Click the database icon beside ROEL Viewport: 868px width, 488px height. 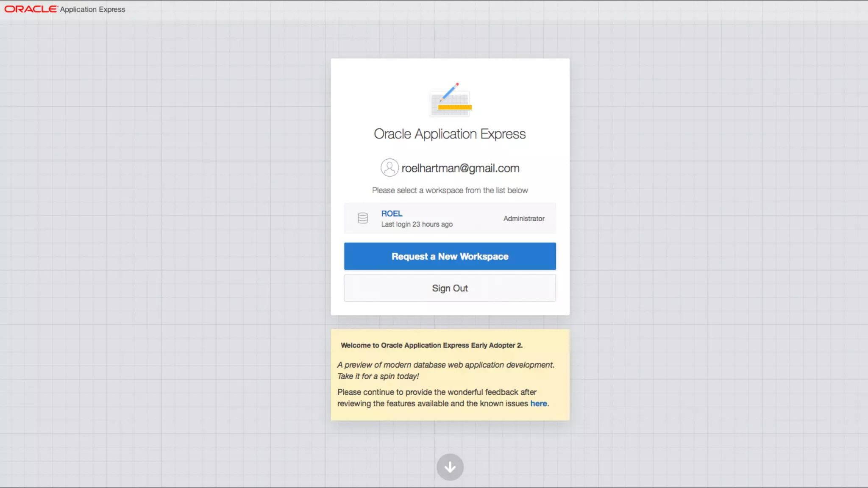[x=363, y=218]
